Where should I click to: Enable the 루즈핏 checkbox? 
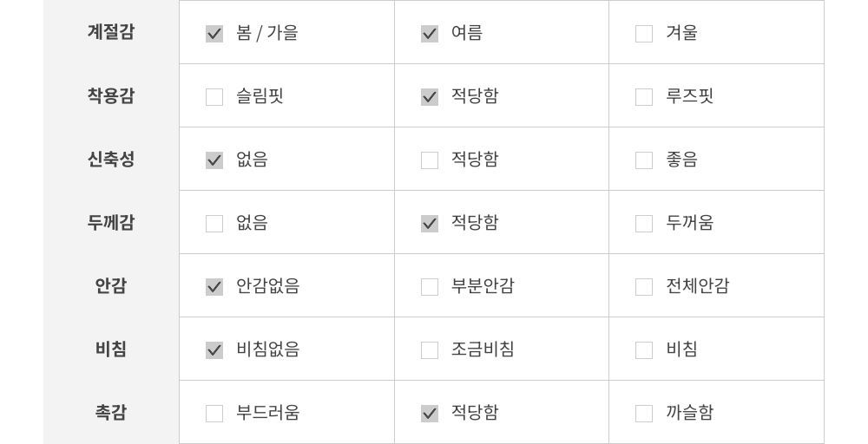click(644, 97)
